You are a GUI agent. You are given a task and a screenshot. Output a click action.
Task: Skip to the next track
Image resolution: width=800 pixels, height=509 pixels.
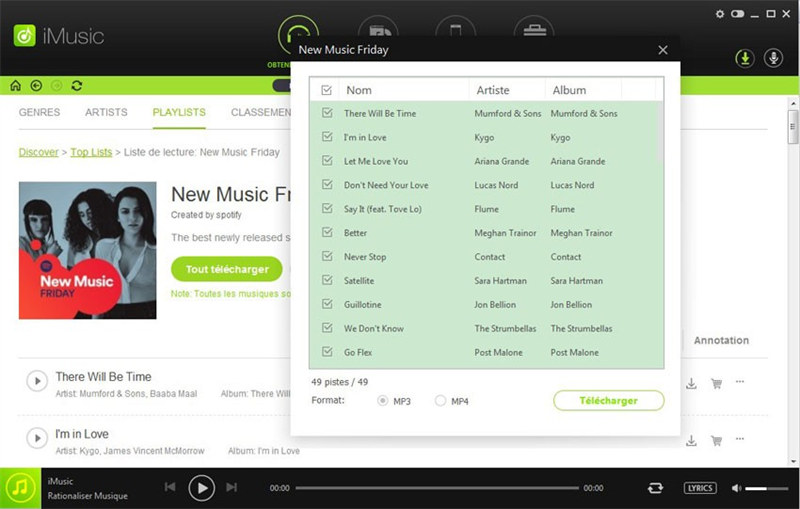[232, 487]
